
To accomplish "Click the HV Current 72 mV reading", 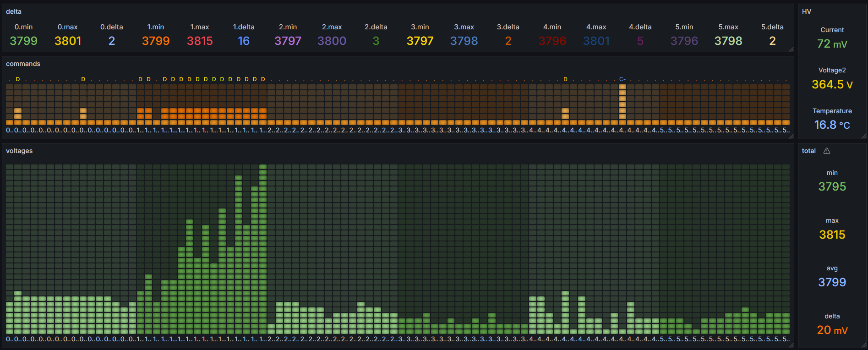I will 832,44.
